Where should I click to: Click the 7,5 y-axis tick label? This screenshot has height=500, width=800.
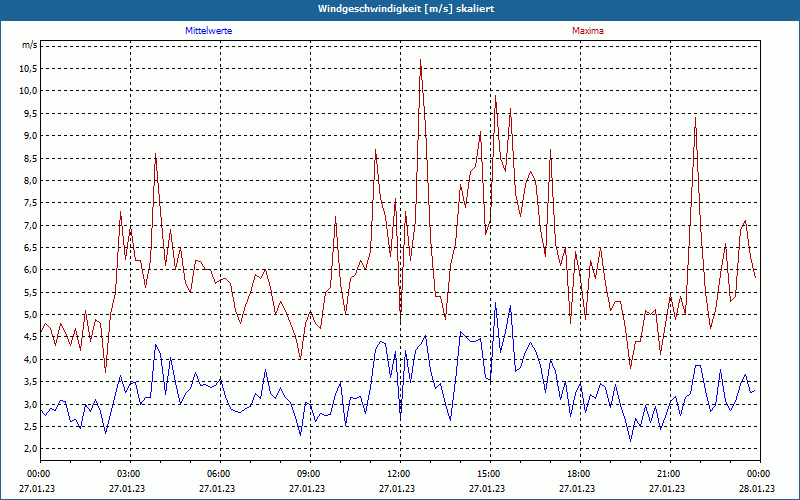30,203
